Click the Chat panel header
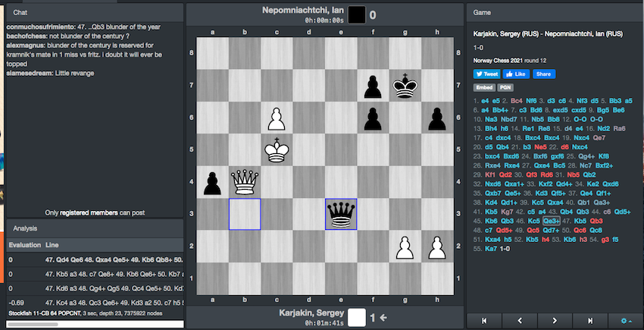Image resolution: width=644 pixels, height=330 pixels. coord(95,12)
